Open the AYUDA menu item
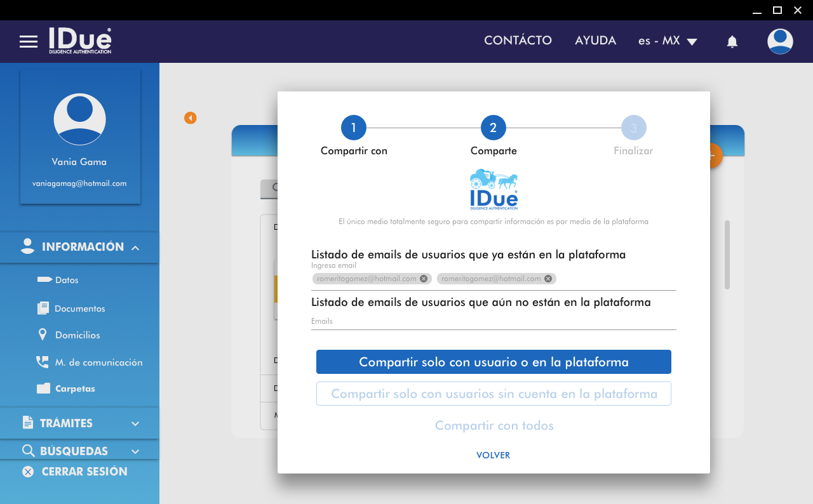 click(595, 41)
